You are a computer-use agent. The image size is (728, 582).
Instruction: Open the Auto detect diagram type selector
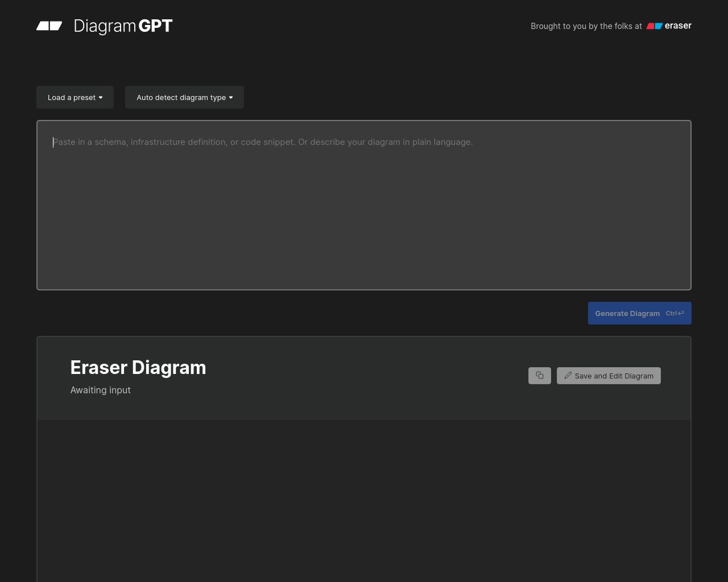click(x=184, y=97)
